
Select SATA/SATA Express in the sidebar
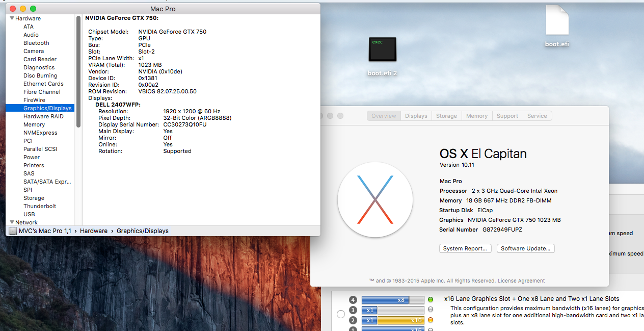point(47,182)
